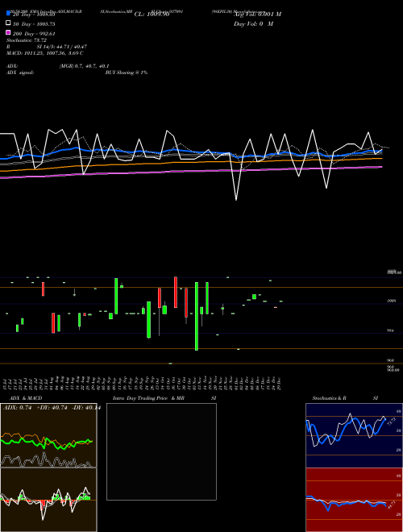The image size is (403, 532).
Task: Click the MACD values line
Action: click(x=45, y=53)
